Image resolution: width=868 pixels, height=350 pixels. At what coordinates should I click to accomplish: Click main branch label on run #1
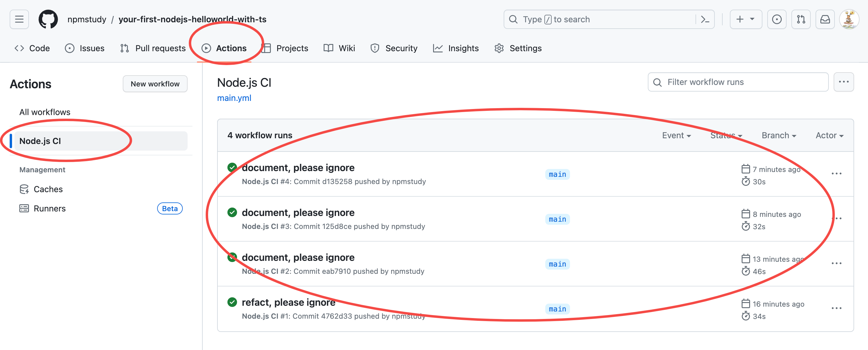[x=557, y=309]
